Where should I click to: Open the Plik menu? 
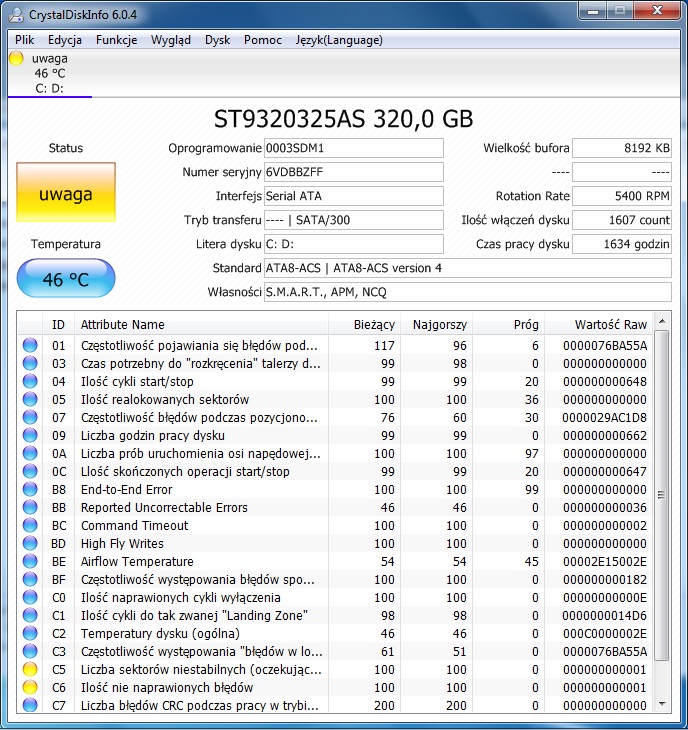click(x=24, y=40)
